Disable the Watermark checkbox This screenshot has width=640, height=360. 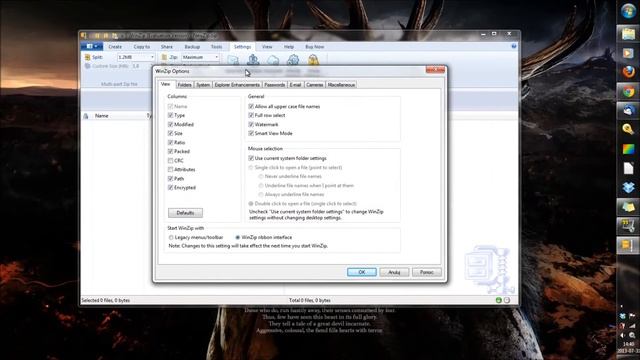[x=251, y=124]
